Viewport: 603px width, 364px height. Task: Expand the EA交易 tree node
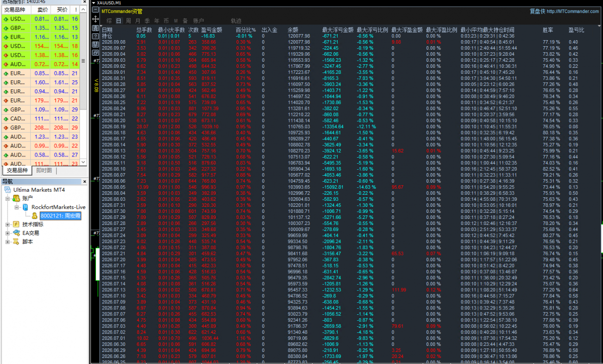tap(8, 233)
